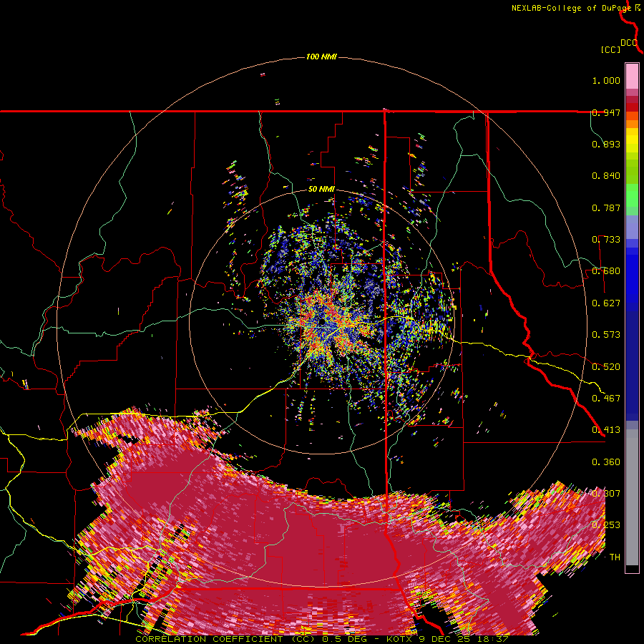The image size is (644, 644).
Task: Select the 0.893 scale value label
Action: point(606,144)
